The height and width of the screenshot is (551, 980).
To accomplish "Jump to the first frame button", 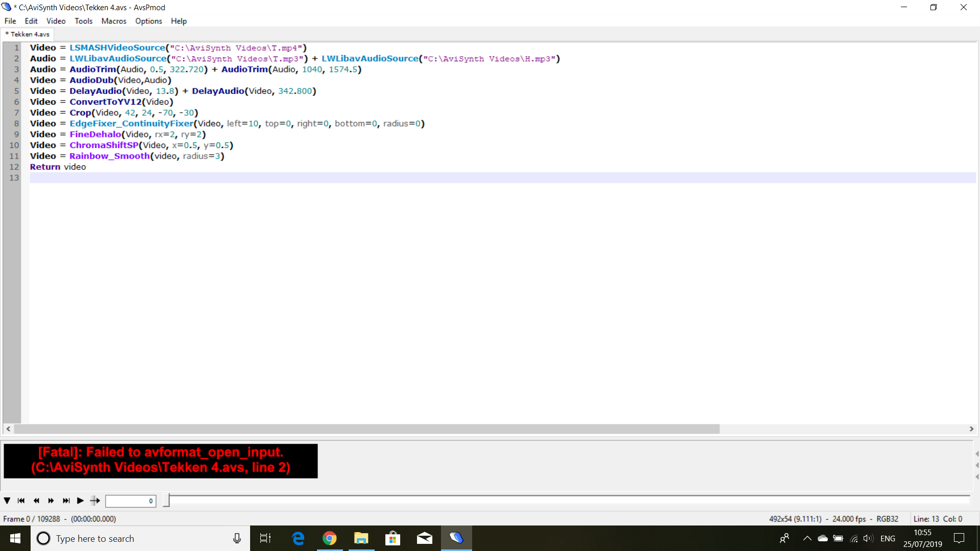I will pyautogui.click(x=21, y=500).
